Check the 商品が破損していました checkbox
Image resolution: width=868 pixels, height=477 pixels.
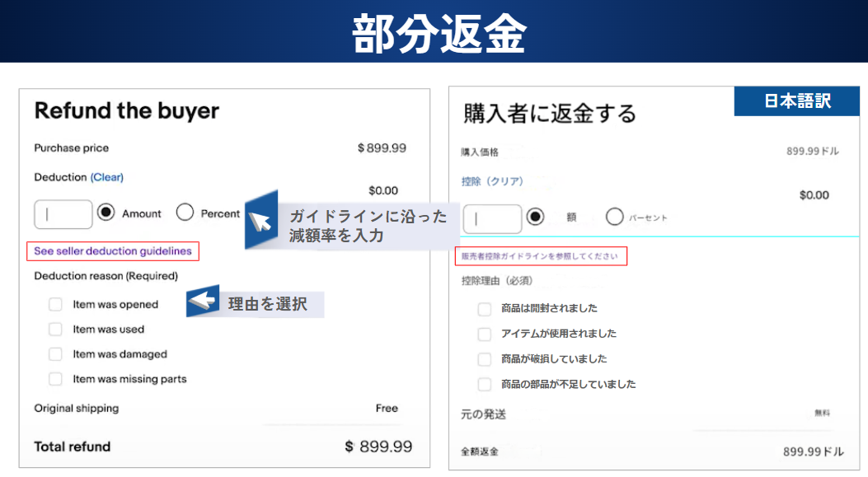pos(485,359)
